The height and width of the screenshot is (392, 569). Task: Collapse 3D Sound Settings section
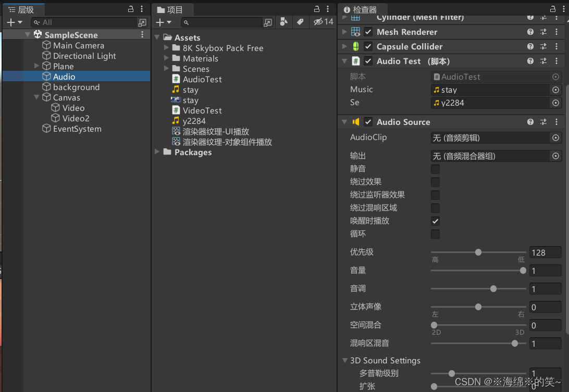point(345,360)
